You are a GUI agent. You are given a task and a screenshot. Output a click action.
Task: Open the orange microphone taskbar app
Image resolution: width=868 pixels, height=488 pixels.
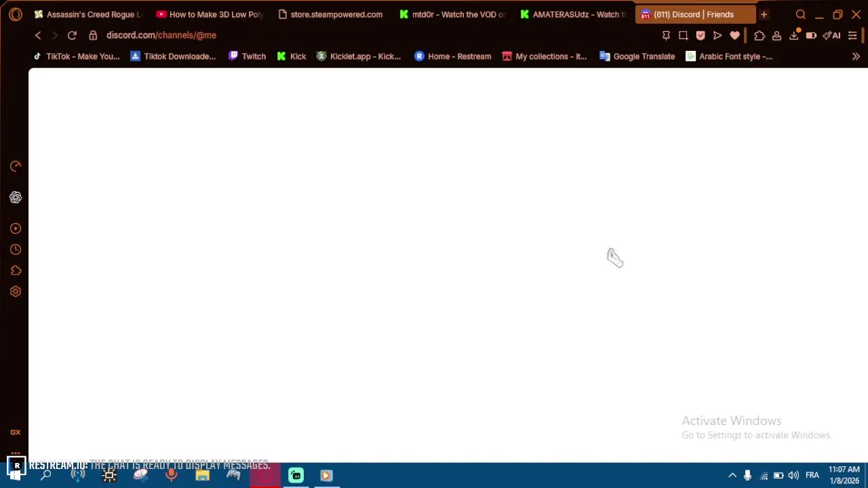coord(172,475)
